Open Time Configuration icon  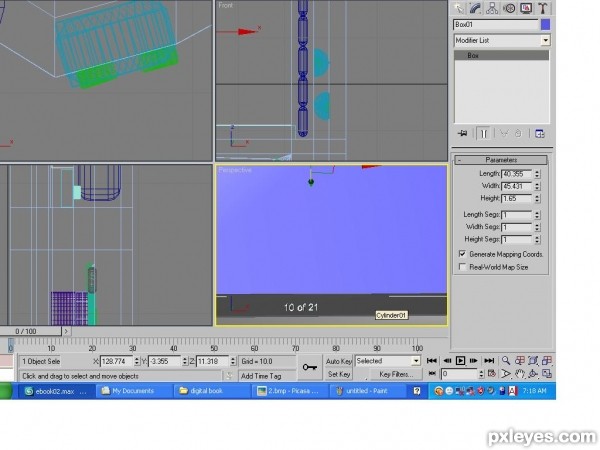click(x=492, y=373)
